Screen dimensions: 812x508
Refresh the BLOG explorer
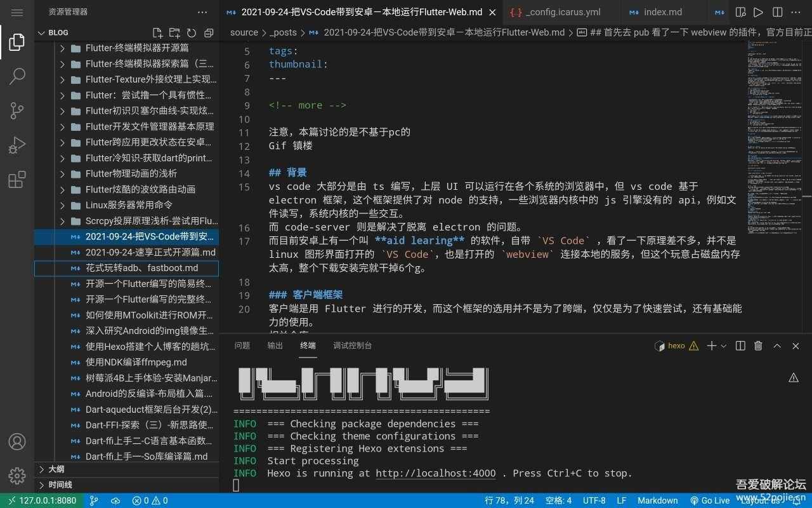(x=192, y=32)
